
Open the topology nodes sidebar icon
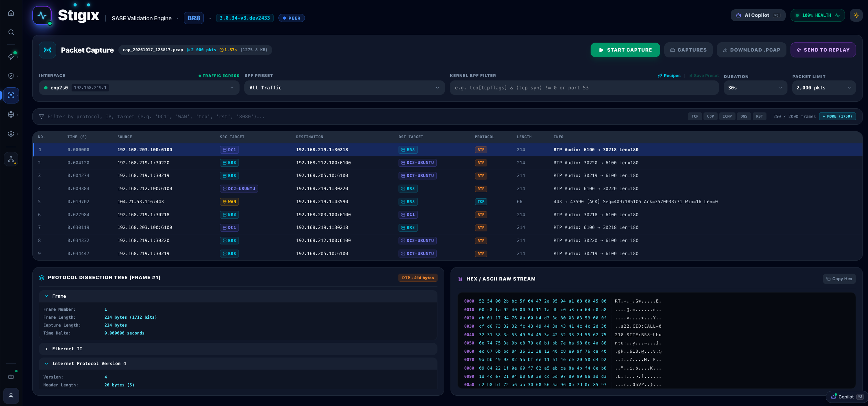tap(11, 159)
